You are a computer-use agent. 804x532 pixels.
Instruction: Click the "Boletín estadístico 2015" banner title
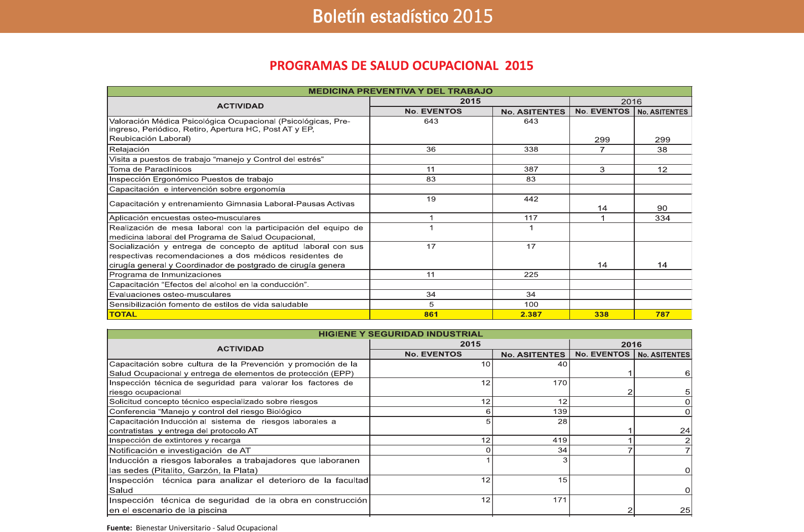pos(402,17)
